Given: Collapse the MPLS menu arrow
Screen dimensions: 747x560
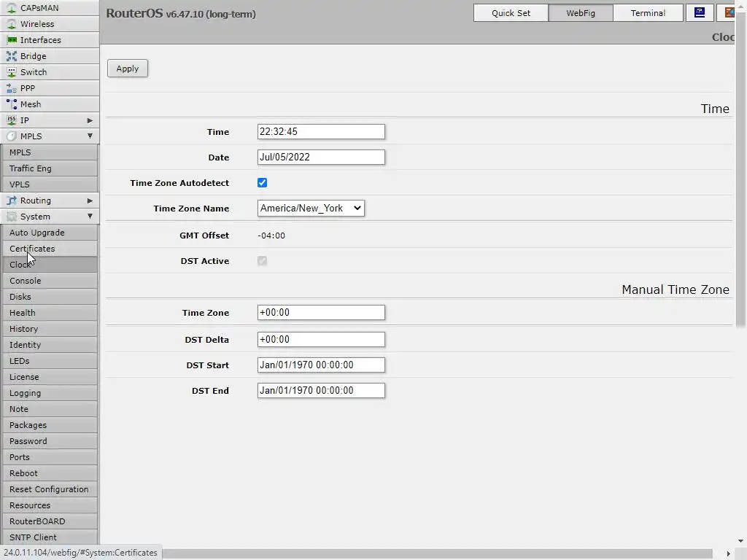Looking at the screenshot, I should 90,136.
